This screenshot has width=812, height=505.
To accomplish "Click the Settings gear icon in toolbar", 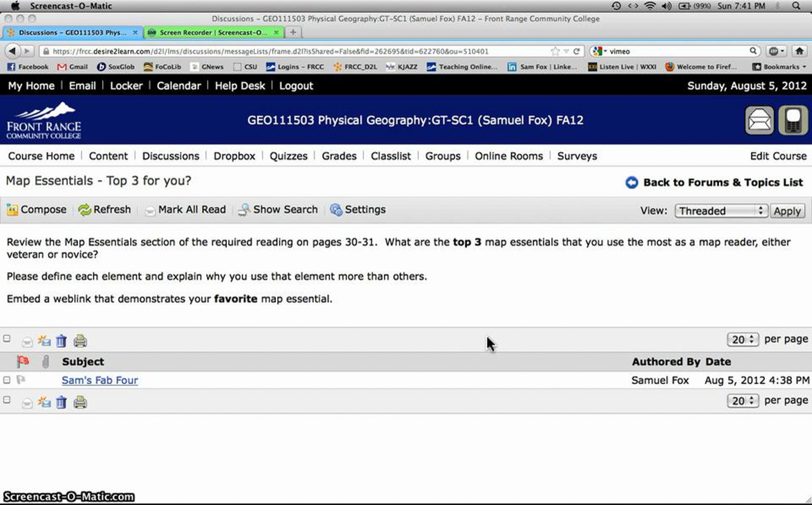I will [336, 210].
